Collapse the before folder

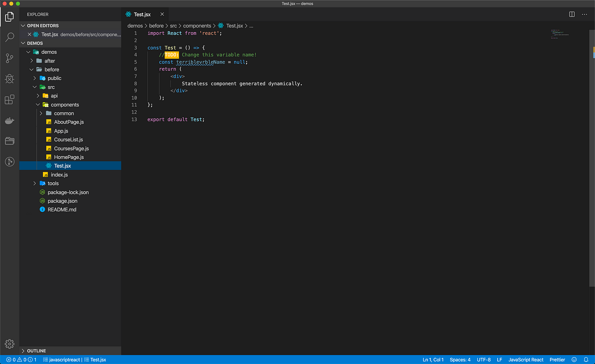70,69
